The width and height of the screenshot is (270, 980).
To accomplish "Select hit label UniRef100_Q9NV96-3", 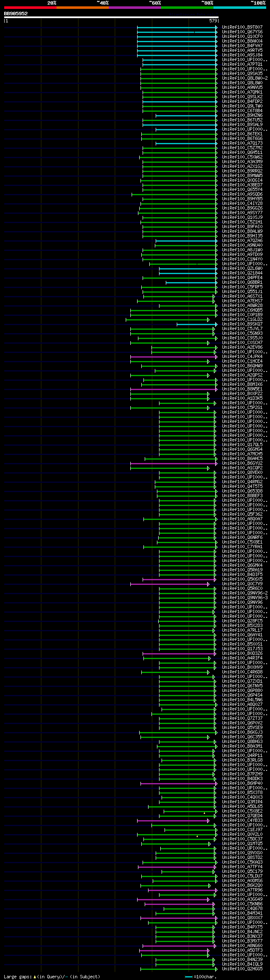I will click(245, 598).
